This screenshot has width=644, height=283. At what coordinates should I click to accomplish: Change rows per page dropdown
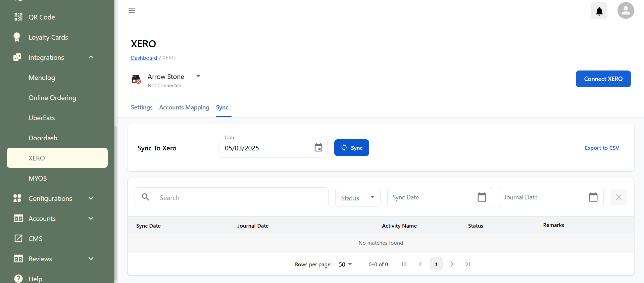point(345,264)
